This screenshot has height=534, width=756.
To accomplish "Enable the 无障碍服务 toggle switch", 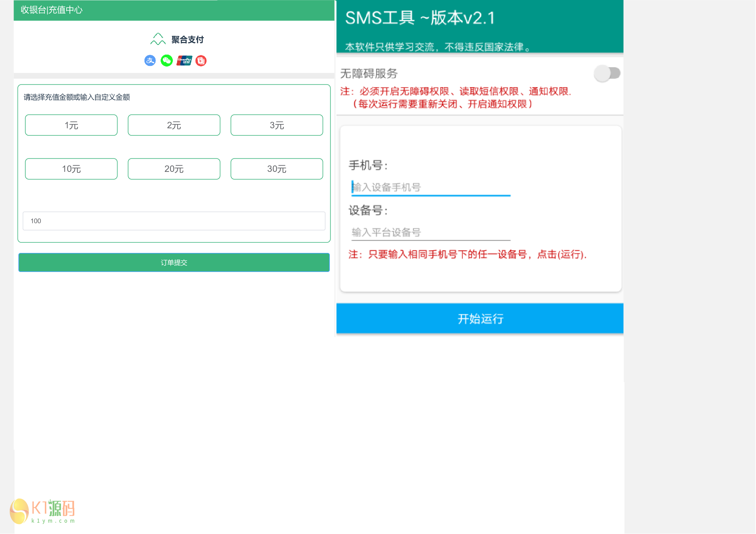I will pos(607,73).
